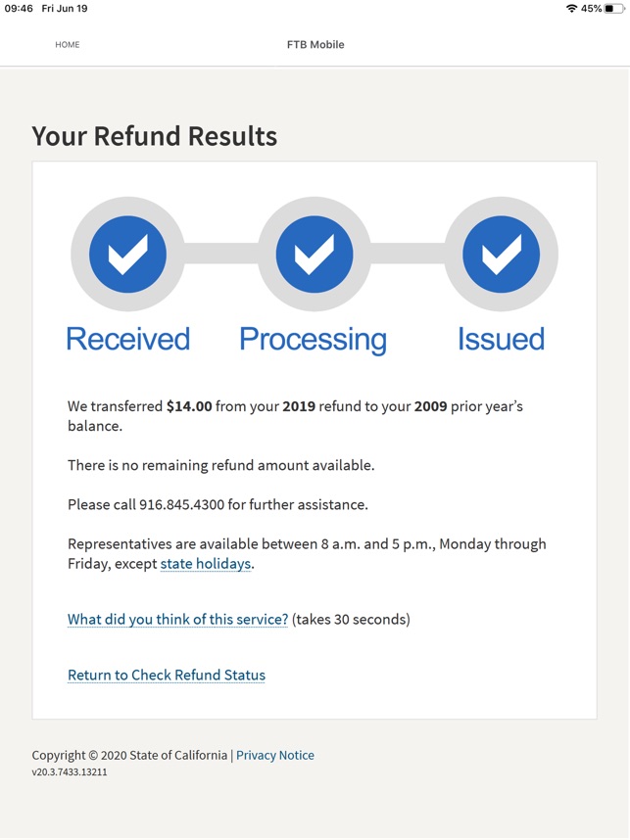Click the progress bar between Processing and Issued

(x=408, y=254)
